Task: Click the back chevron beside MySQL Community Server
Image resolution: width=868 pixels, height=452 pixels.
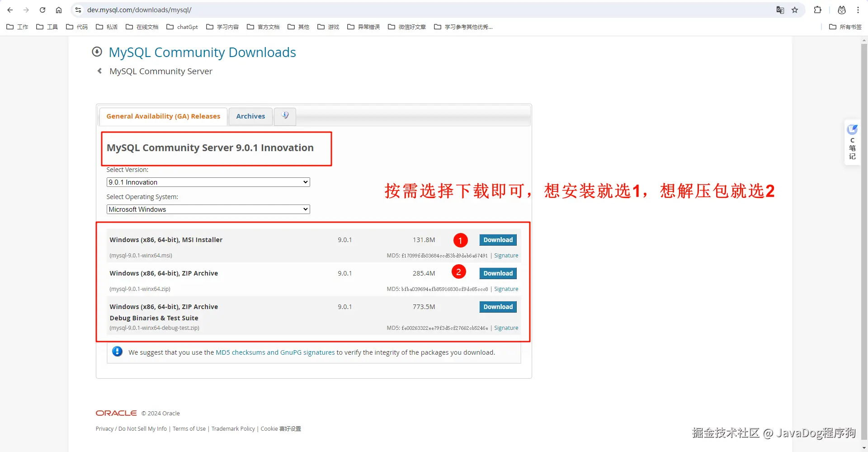Action: [99, 71]
